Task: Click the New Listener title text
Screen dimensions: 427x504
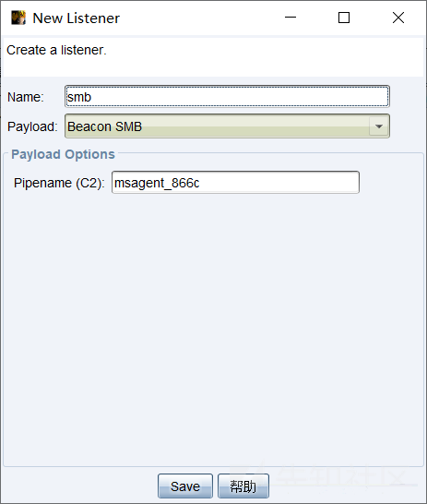Action: (x=77, y=18)
